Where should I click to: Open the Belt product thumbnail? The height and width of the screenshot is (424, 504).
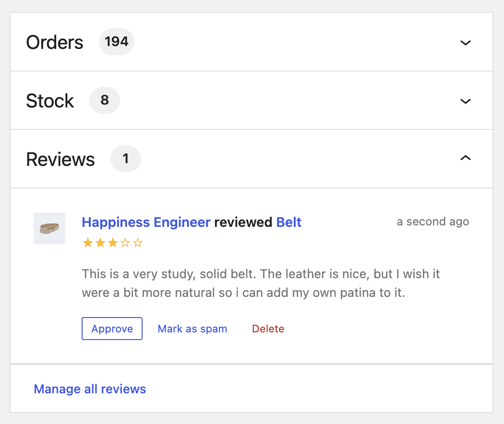pos(49,228)
